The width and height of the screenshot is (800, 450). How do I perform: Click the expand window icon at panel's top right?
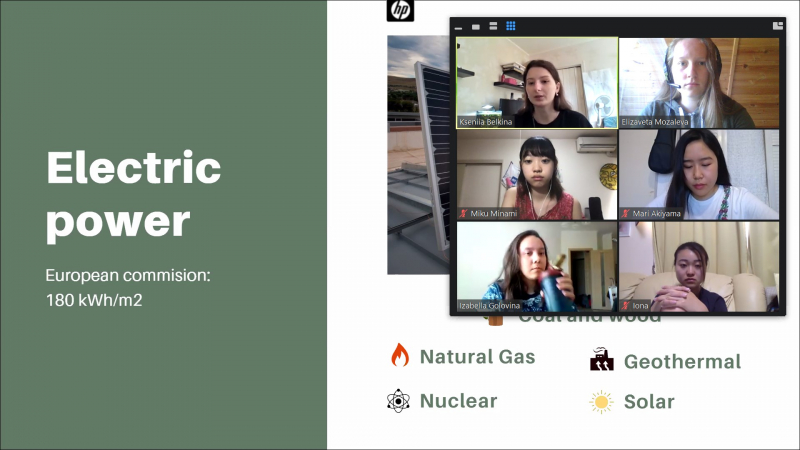777,26
